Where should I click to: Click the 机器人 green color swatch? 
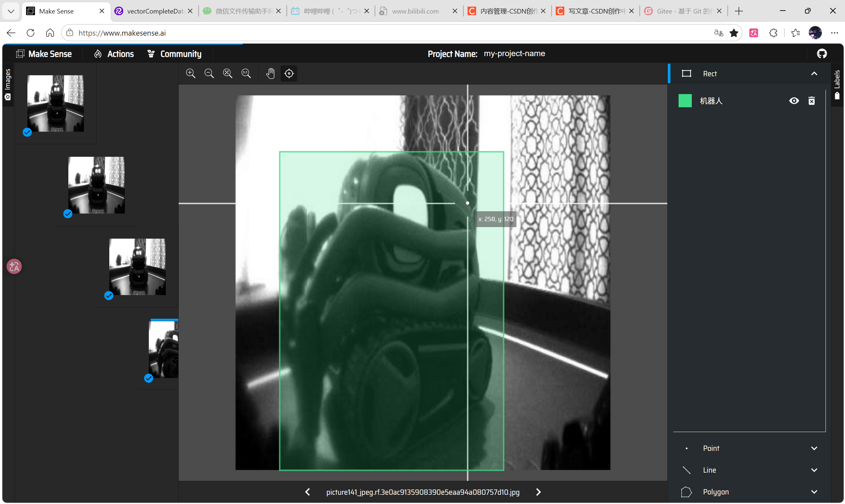click(x=685, y=101)
